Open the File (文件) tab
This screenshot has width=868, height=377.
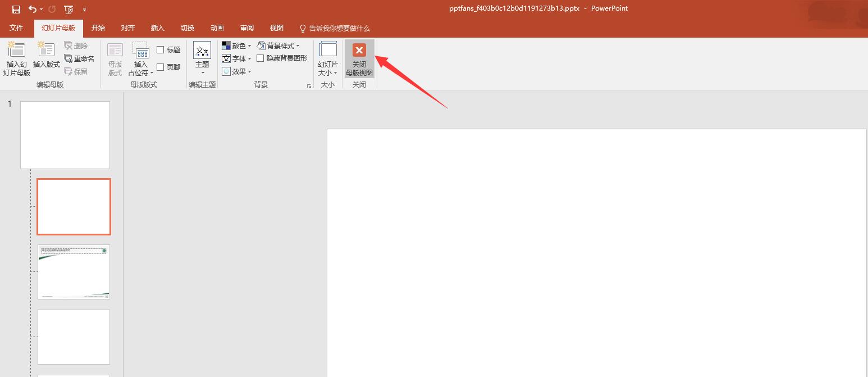16,28
